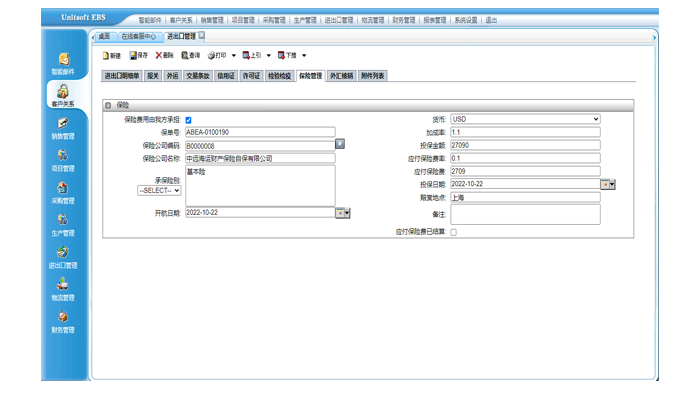Look up 保险公司编码 with lookup icon
This screenshot has width=700, height=400.
[x=340, y=144]
